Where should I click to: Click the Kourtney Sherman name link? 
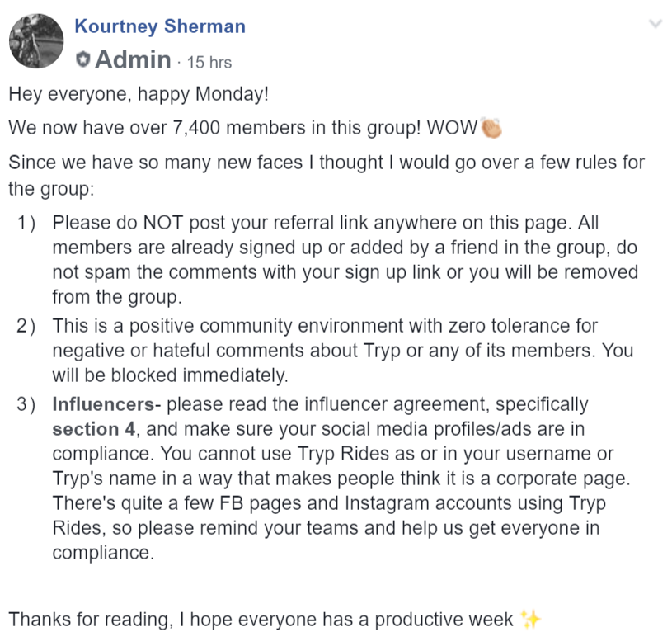160,26
